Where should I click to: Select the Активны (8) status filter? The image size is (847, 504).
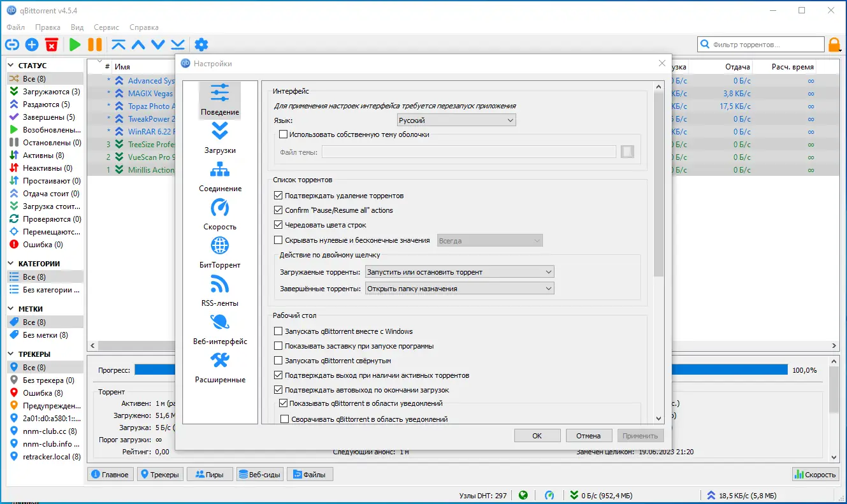coord(45,155)
